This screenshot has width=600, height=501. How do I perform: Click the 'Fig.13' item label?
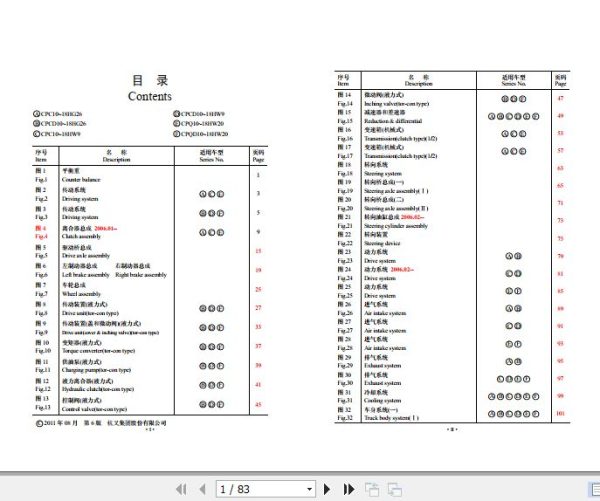43,407
